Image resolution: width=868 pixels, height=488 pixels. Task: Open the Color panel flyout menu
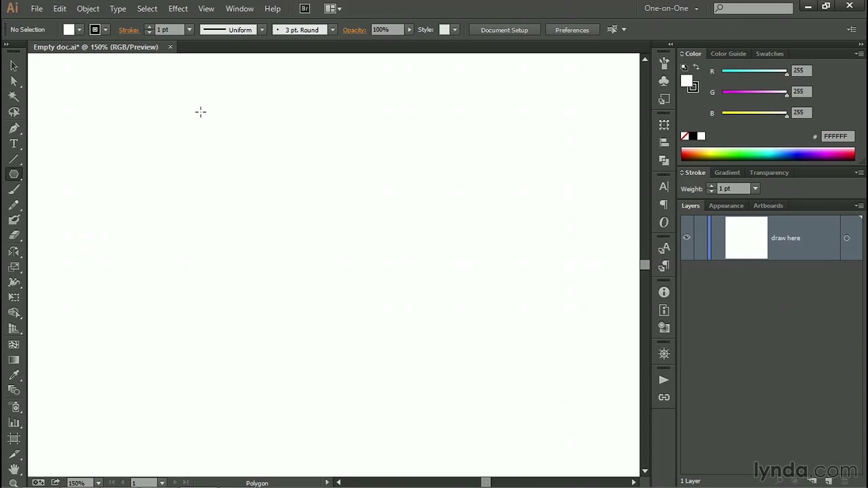(x=859, y=54)
